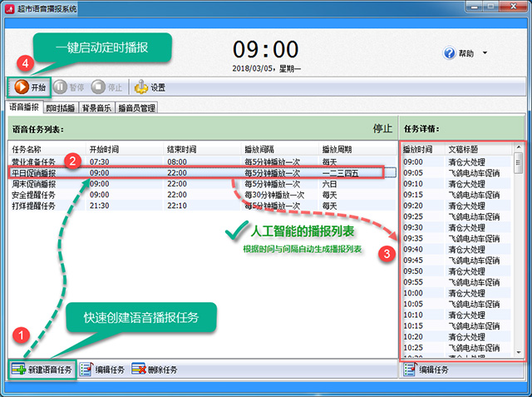Viewport: 532px width, 397px height.
Task: Go to the 播音员管理 tab
Action: tap(136, 107)
